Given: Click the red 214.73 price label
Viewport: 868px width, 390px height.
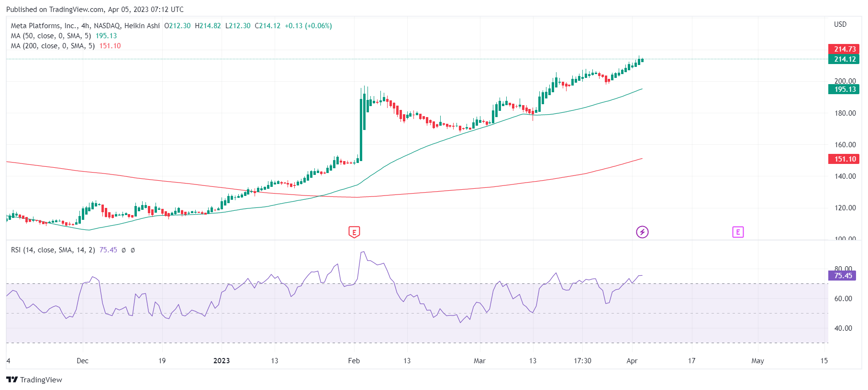Looking at the screenshot, I should (x=844, y=49).
